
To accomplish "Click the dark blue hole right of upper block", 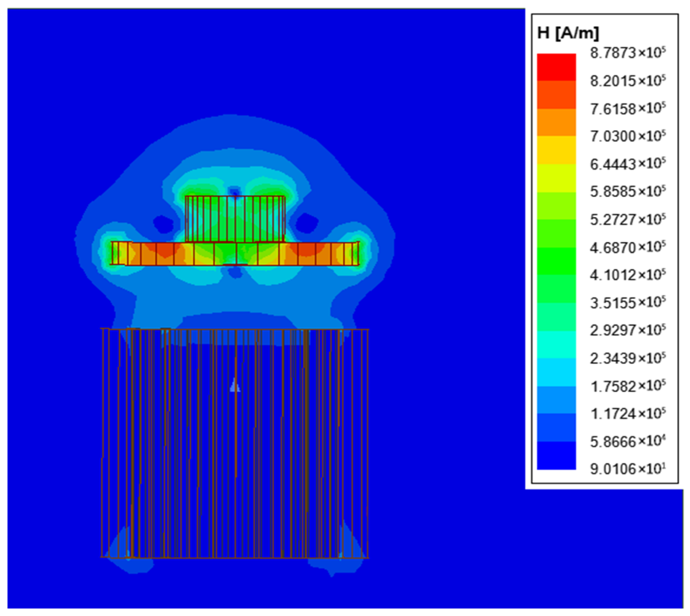I will (307, 224).
